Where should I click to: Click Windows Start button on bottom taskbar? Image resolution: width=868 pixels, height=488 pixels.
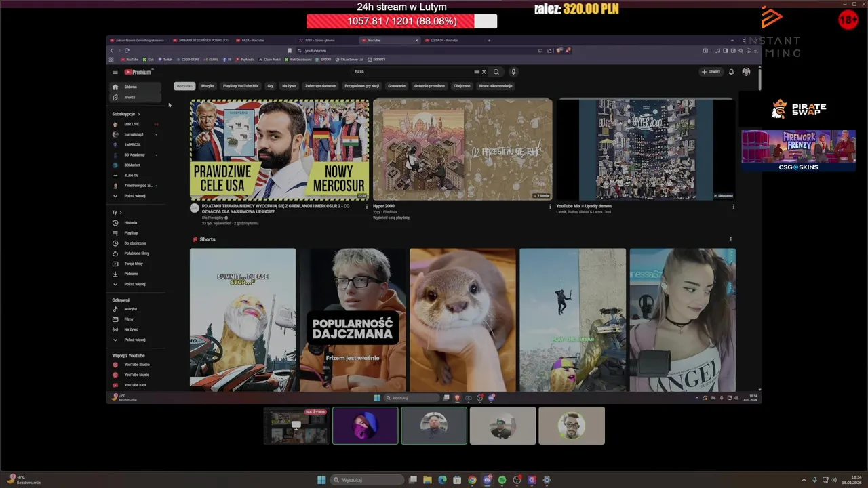point(321,480)
